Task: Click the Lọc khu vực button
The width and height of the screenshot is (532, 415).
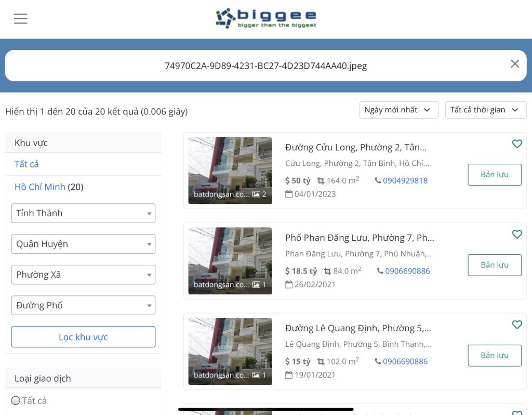Action: point(83,337)
